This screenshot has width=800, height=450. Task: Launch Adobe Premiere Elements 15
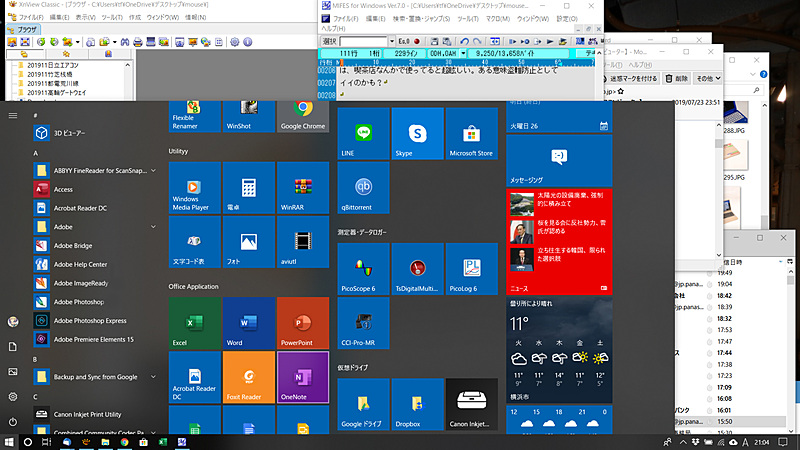pos(94,339)
